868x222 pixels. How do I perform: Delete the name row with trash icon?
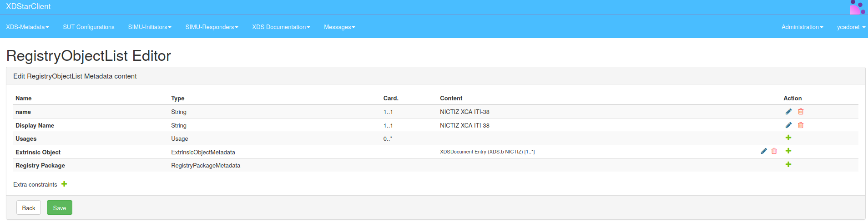click(801, 112)
